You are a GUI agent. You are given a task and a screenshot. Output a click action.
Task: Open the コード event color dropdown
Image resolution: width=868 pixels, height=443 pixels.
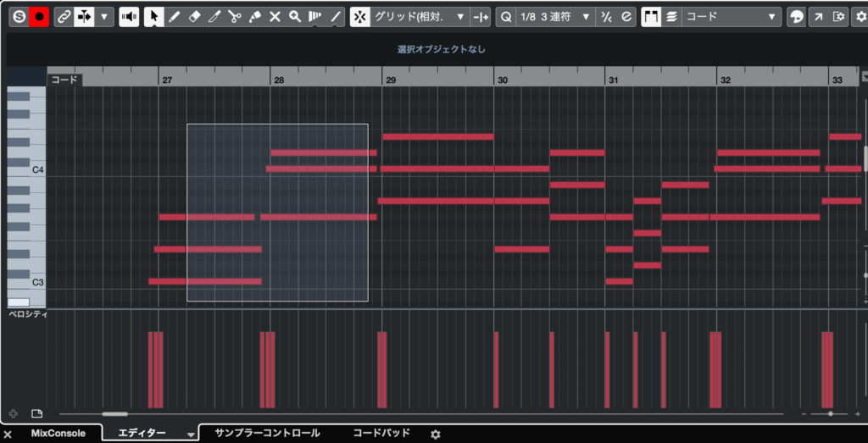(x=732, y=16)
